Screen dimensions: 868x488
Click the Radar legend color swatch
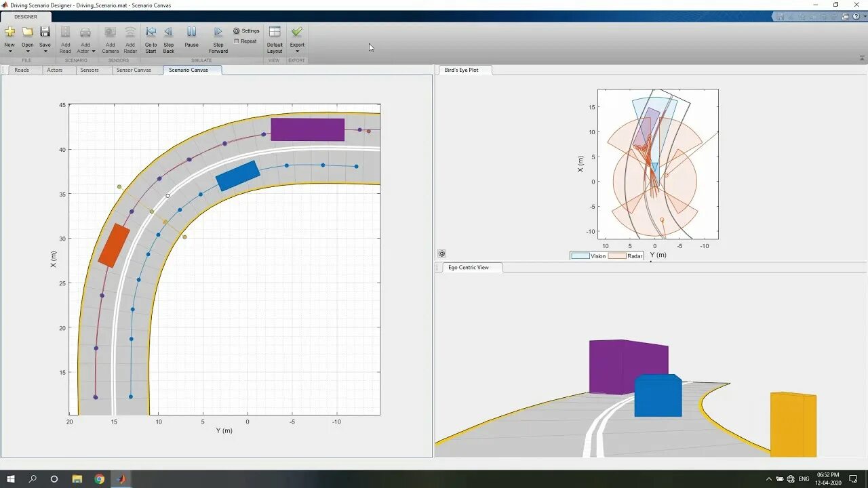[x=617, y=256]
